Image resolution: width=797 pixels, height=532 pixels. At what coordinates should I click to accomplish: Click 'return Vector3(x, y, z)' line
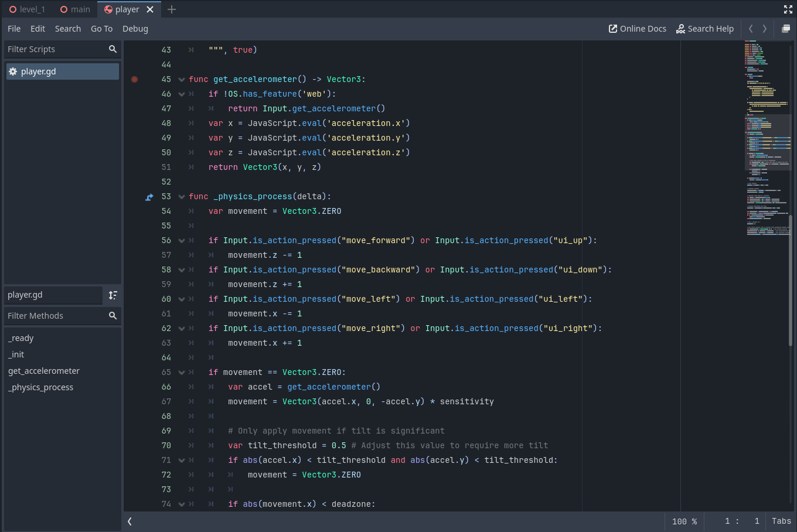click(265, 167)
